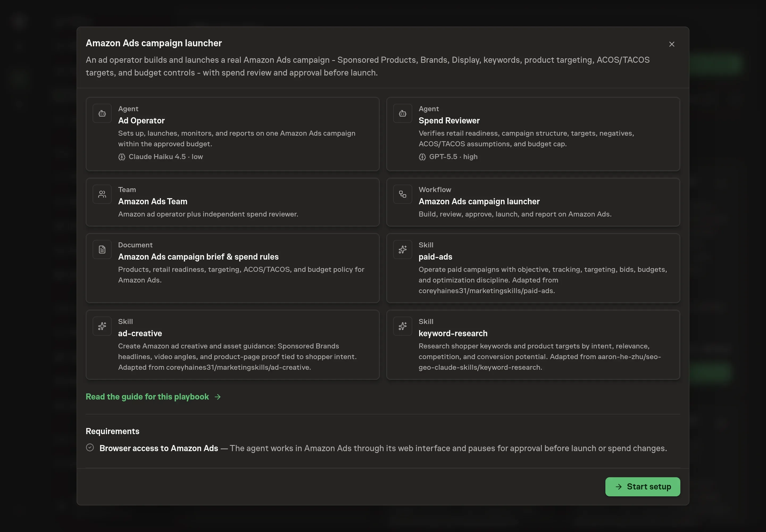766x532 pixels.
Task: Click the Amazon Ads Team people icon
Action: point(102,194)
